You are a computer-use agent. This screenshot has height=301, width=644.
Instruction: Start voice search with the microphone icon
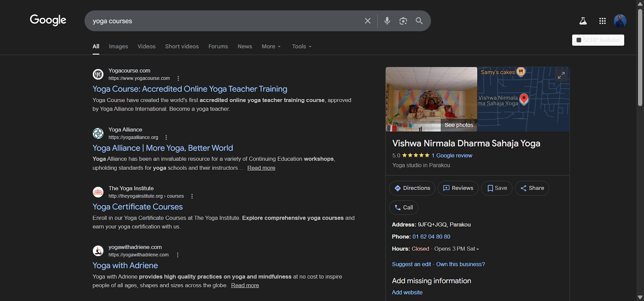387,21
